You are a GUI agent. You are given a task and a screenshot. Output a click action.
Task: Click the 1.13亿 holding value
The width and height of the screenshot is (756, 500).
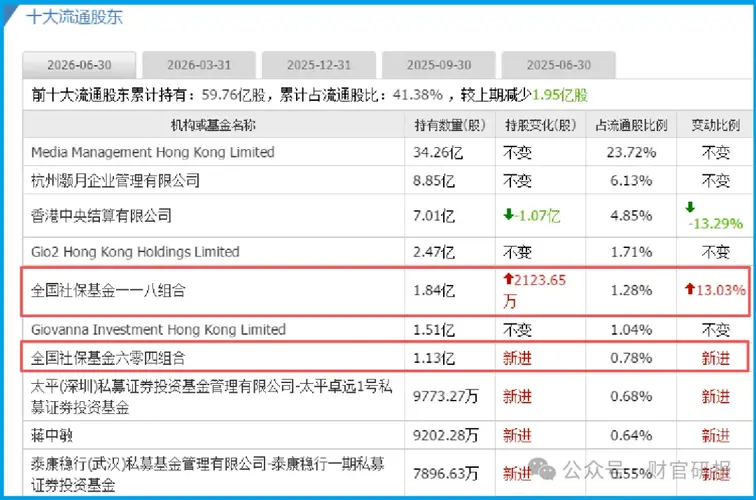[x=433, y=358]
